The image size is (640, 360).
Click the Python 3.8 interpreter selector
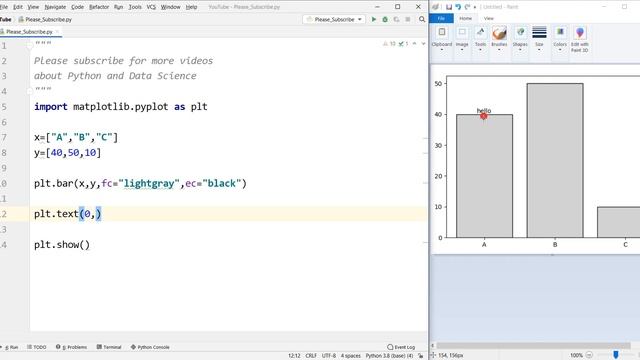point(389,356)
